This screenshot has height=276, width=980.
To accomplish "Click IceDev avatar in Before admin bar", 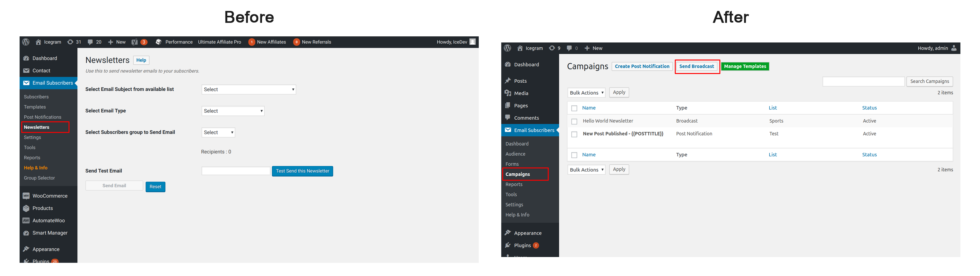I will coord(473,41).
